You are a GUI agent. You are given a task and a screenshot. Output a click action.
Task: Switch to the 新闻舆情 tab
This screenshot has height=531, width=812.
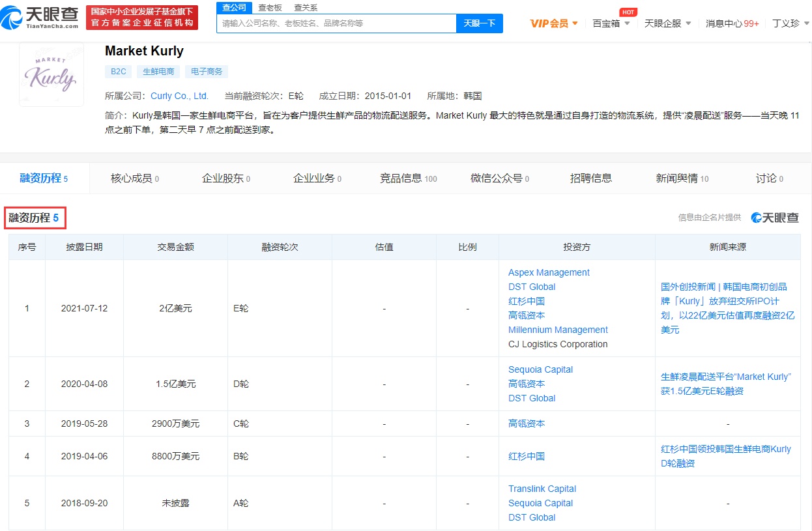682,179
